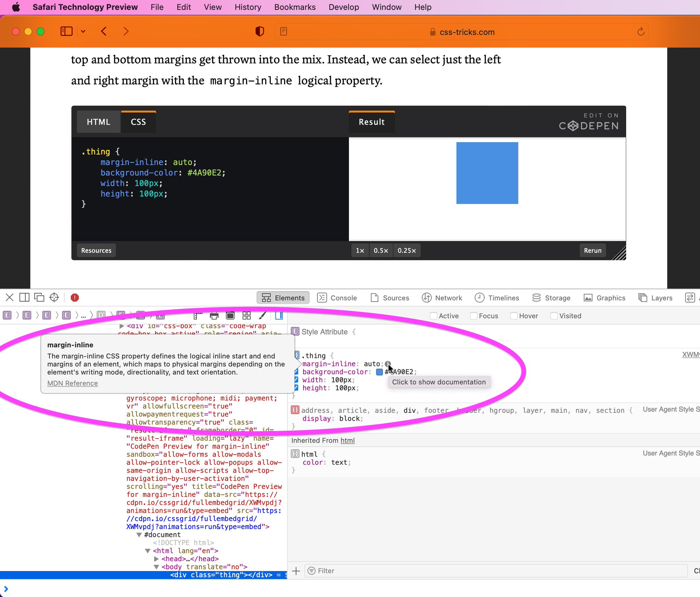700x597 pixels.
Task: Enable the Hover pseudo-class checkbox
Action: pos(513,316)
